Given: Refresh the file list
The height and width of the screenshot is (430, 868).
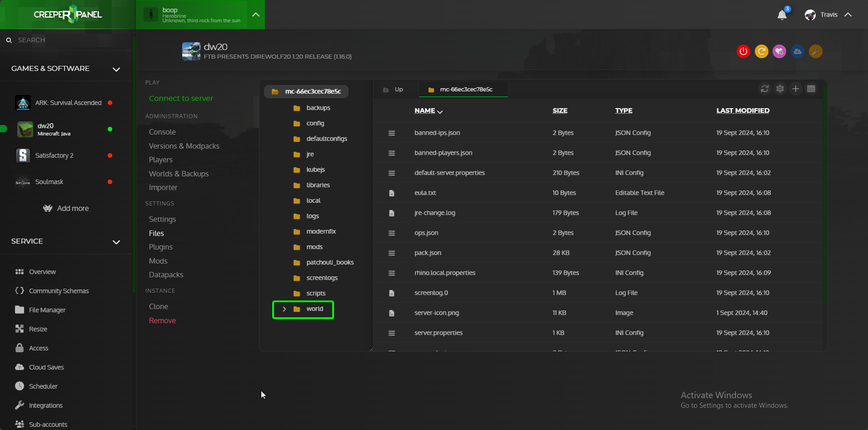Looking at the screenshot, I should (x=765, y=89).
